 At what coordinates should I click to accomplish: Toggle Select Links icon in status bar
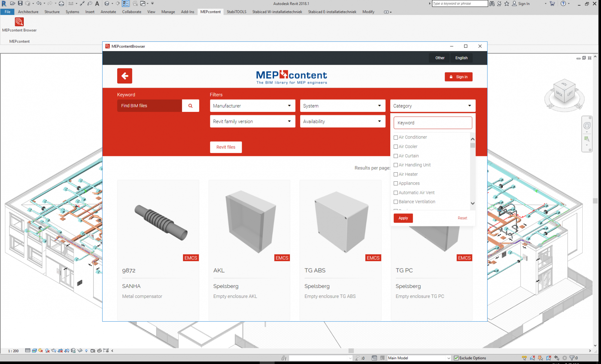525,358
